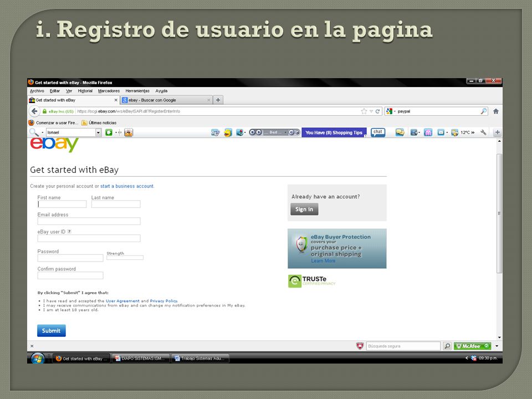
Task: Click the Email address input field
Action: (x=89, y=221)
